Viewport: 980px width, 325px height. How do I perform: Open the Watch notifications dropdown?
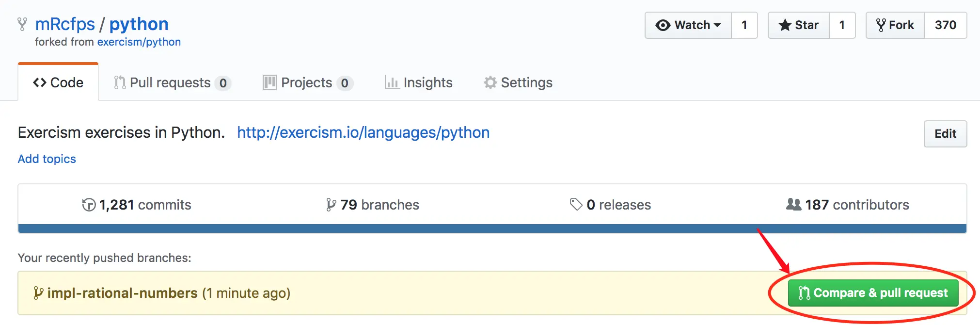coord(688,25)
